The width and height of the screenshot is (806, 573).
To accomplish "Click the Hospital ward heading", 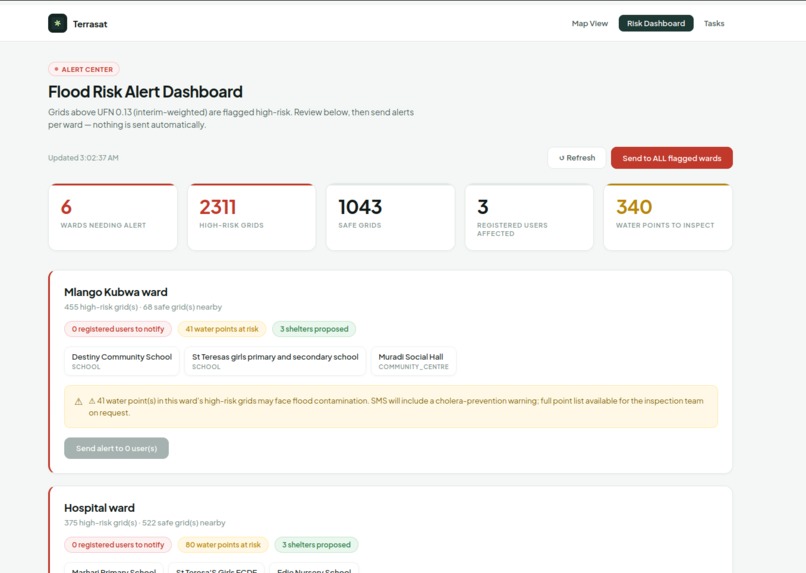I will tap(99, 508).
